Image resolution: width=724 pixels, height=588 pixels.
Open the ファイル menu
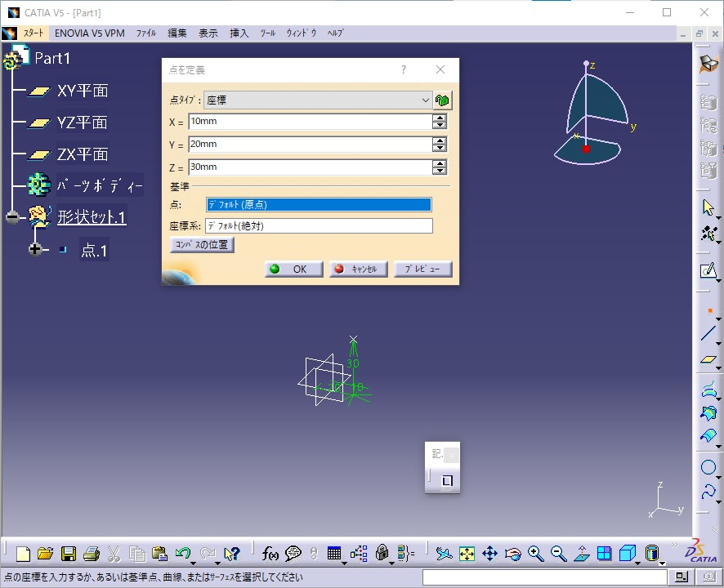pos(146,33)
